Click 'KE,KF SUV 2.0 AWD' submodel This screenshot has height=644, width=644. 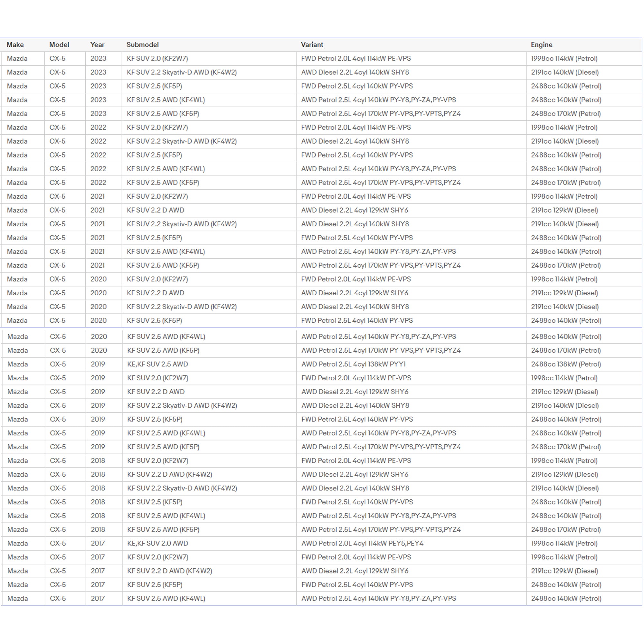coord(157,544)
